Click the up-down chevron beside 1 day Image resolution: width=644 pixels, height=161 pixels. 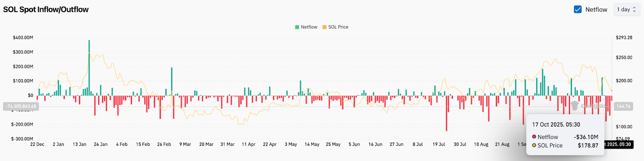coord(634,9)
